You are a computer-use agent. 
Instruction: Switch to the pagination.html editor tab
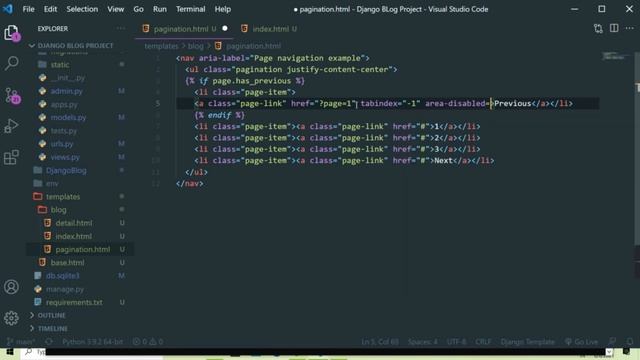184,29
